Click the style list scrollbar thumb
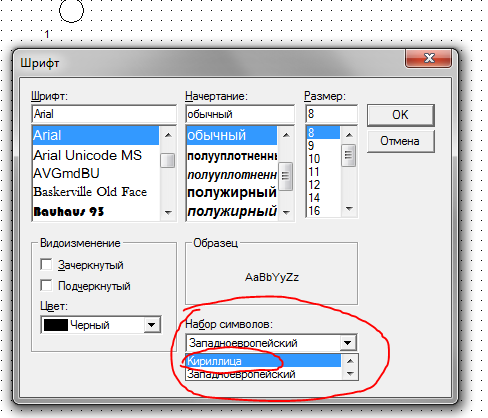Viewport: 488px width, 418px height. coord(286,176)
